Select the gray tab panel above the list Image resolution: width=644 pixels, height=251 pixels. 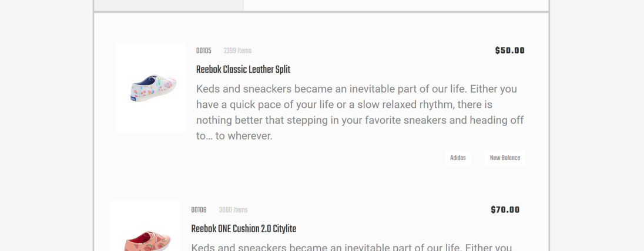click(169, 5)
